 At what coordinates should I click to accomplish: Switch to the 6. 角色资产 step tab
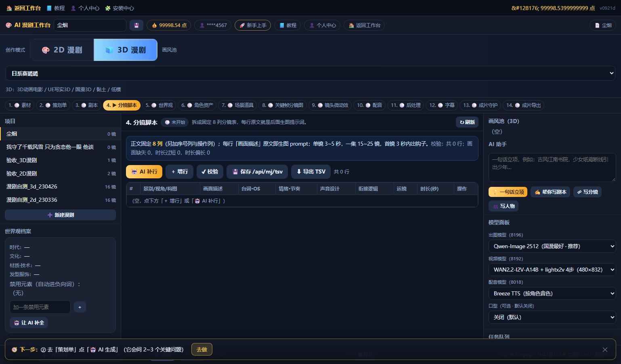click(197, 105)
